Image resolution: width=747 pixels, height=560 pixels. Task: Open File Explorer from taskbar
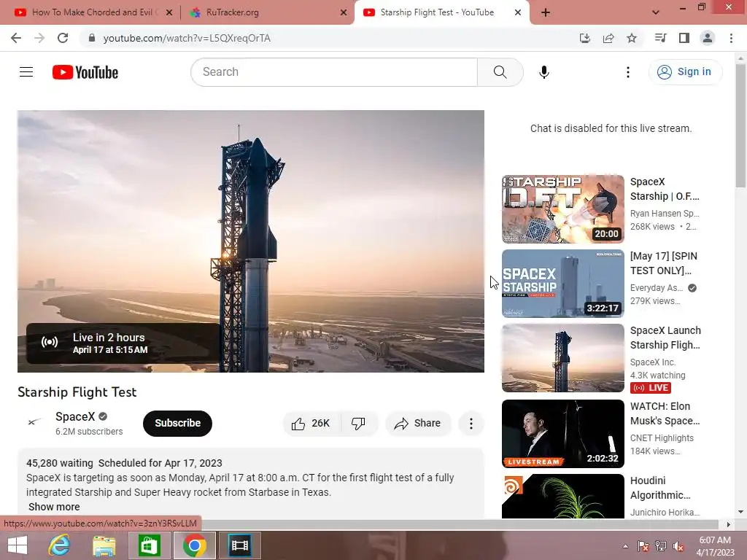pyautogui.click(x=104, y=545)
